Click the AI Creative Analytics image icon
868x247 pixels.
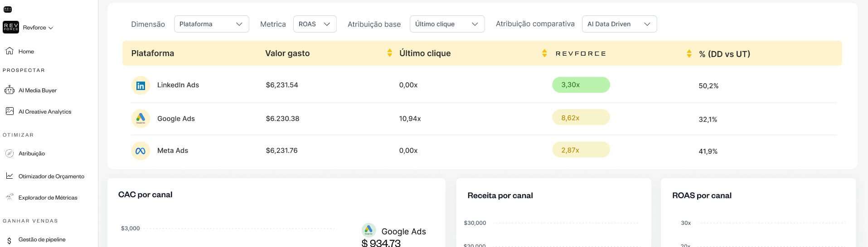[10, 111]
